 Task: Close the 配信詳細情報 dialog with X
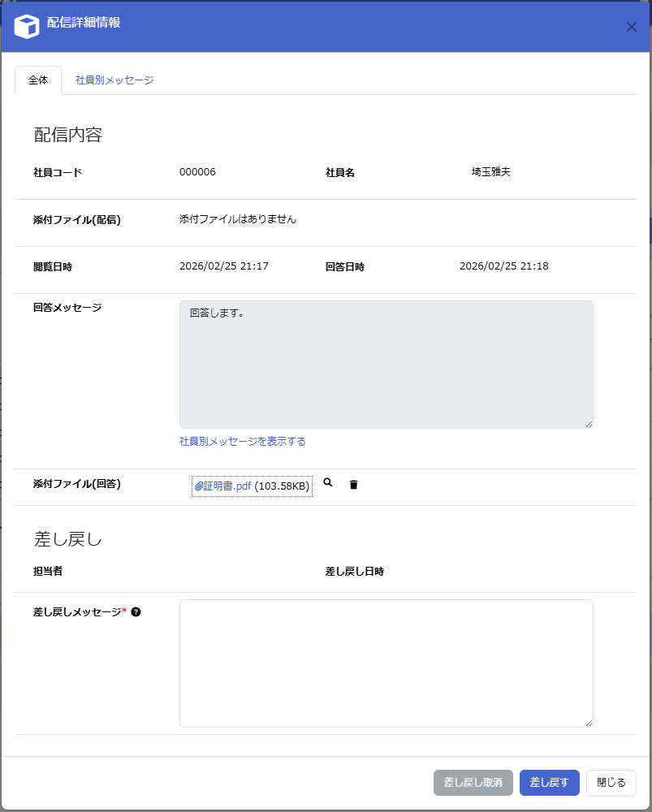(x=631, y=27)
